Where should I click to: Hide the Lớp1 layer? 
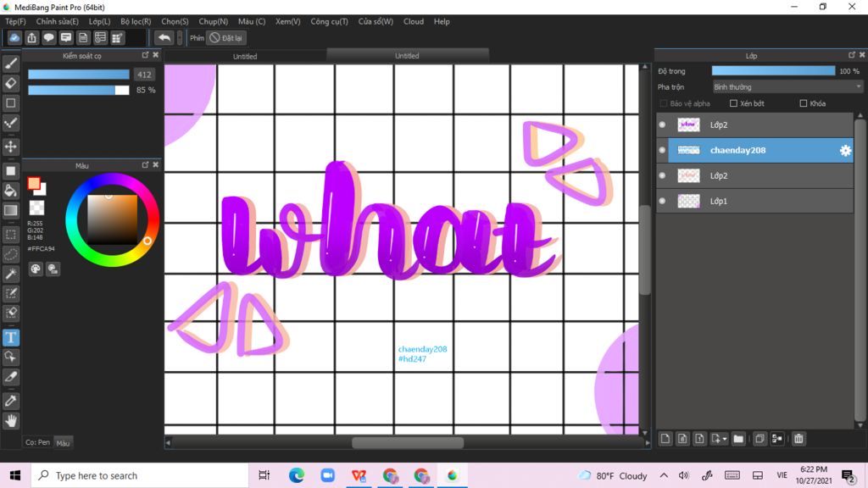(662, 202)
